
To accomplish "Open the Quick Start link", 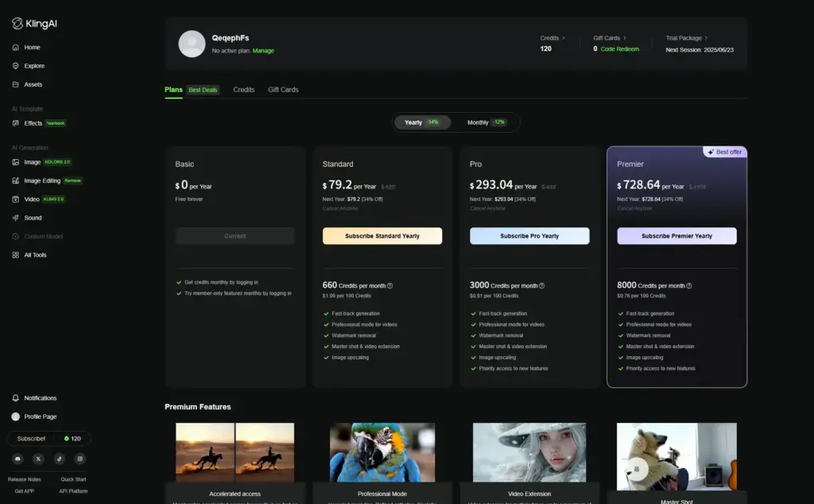I will (73, 479).
